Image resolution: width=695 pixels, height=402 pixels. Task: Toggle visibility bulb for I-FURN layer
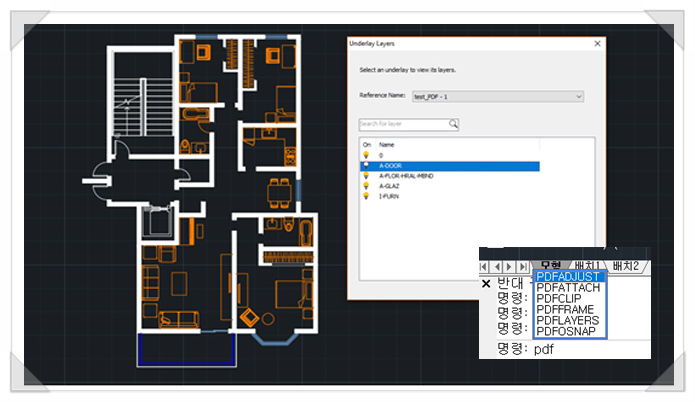pyautogui.click(x=366, y=196)
